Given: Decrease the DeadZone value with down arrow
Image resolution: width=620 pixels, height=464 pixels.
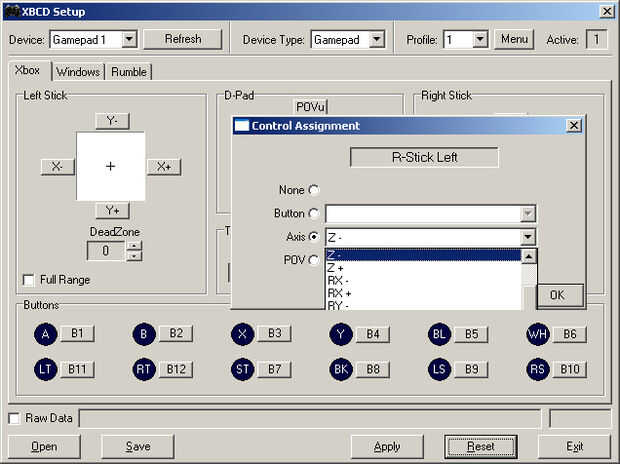Looking at the screenshot, I should point(134,256).
